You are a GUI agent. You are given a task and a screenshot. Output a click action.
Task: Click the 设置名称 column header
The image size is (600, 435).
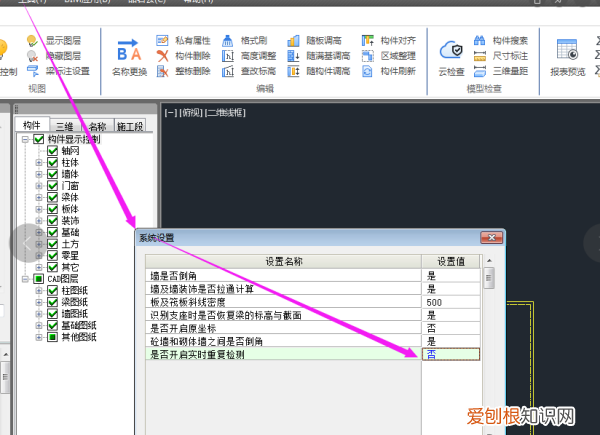click(284, 262)
